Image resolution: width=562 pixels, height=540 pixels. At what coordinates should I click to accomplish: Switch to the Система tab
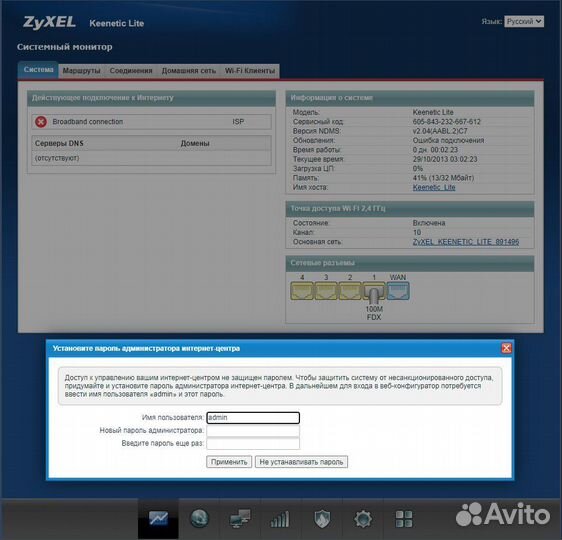point(38,70)
